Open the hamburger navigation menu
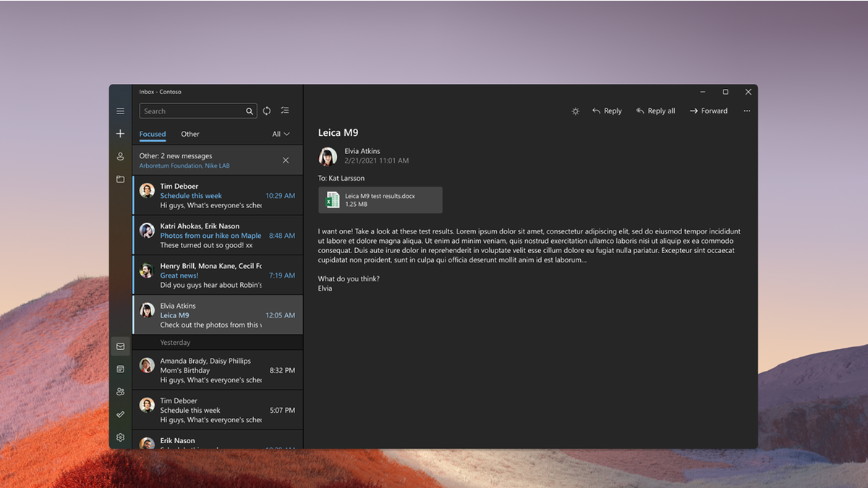This screenshot has width=868, height=488. 120,111
